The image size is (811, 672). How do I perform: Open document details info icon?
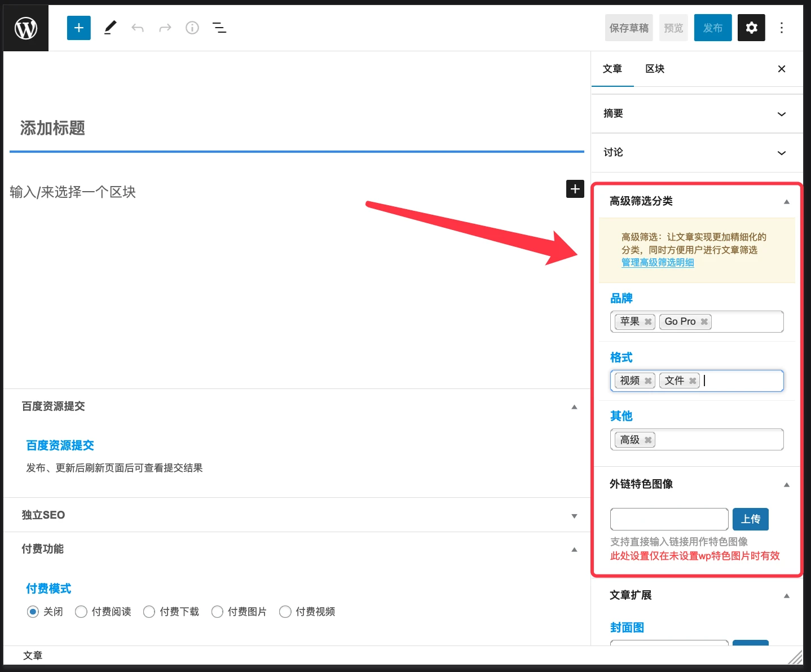(192, 28)
